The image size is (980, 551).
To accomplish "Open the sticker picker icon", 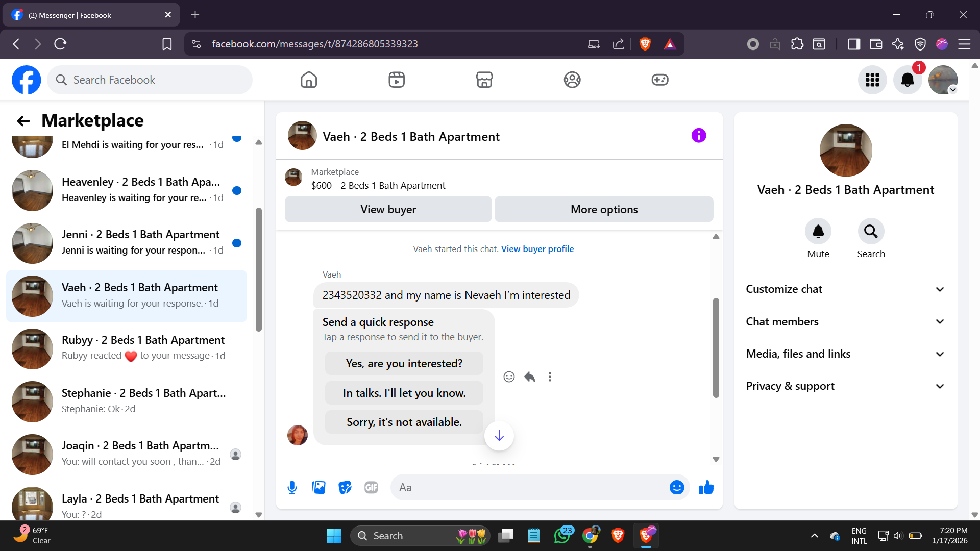I will [345, 488].
